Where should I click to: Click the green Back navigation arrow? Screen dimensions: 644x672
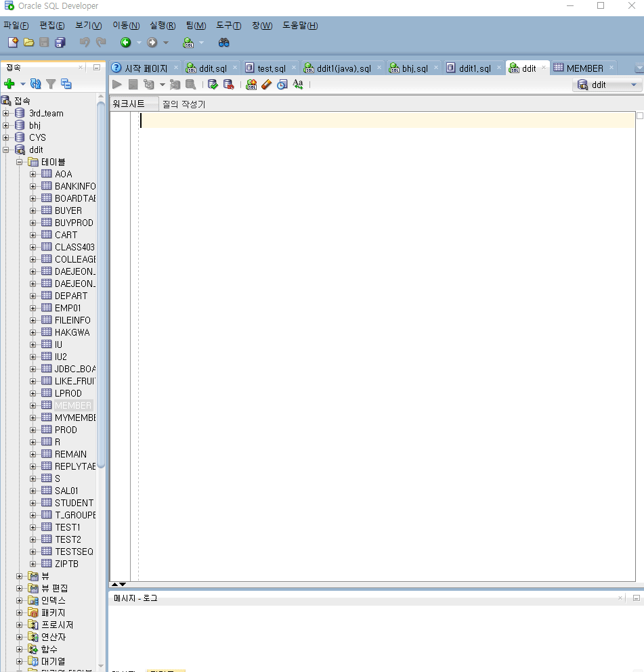(x=126, y=43)
